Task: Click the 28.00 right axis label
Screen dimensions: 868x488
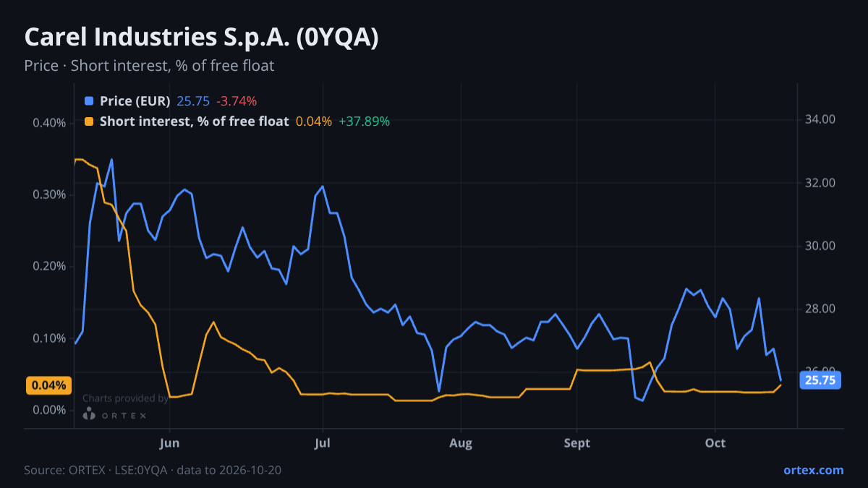Action: (x=820, y=309)
